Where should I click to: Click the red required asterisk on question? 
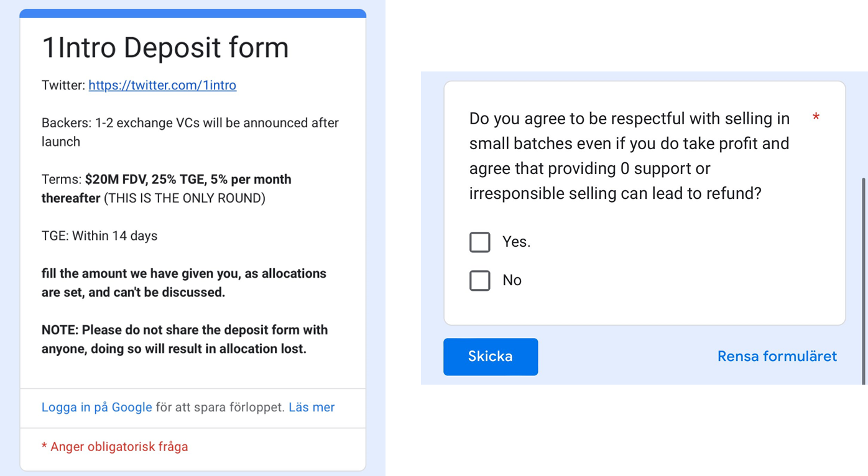[816, 118]
